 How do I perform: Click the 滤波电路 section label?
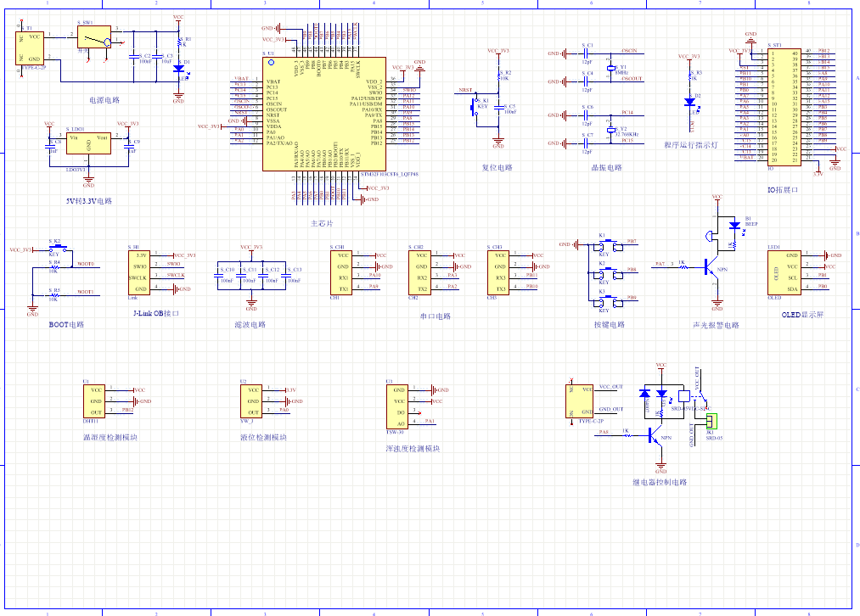250,324
